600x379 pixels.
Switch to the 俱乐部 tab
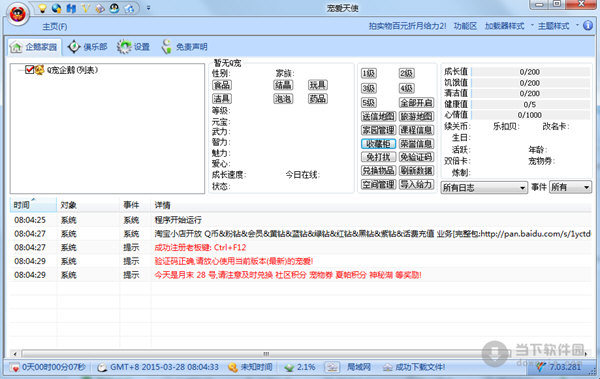88,47
